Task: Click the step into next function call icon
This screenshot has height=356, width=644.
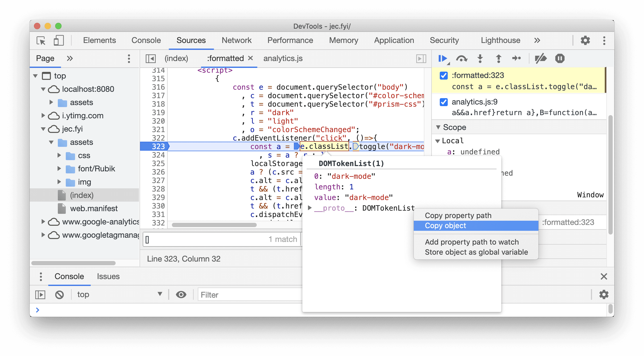Action: [x=480, y=58]
